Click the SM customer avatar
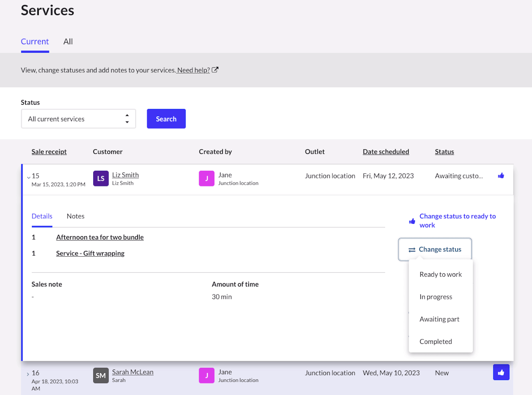This screenshot has height=395, width=532. tap(101, 375)
